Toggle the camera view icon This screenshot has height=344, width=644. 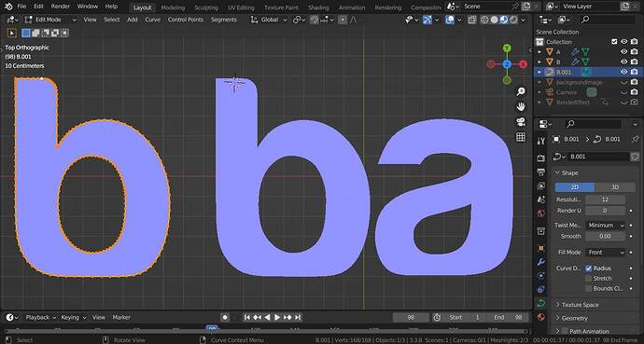pyautogui.click(x=521, y=122)
